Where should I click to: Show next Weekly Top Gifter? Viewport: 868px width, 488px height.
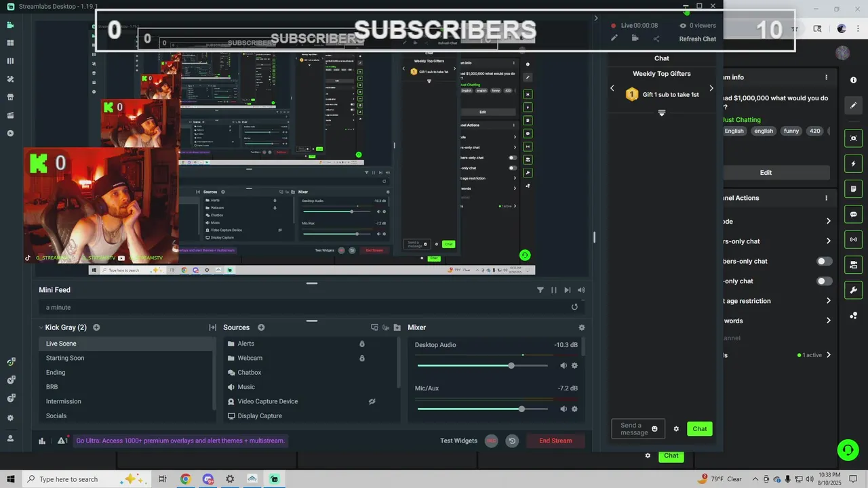click(711, 88)
